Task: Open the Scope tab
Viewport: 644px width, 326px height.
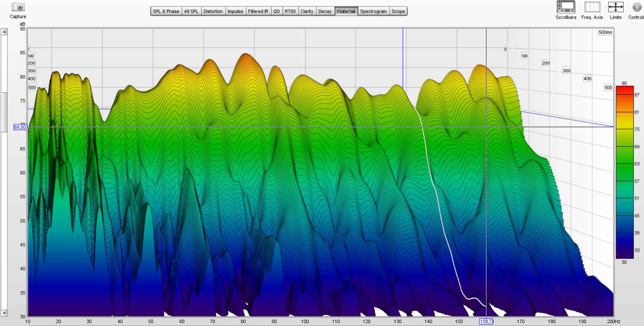Action: 398,11
